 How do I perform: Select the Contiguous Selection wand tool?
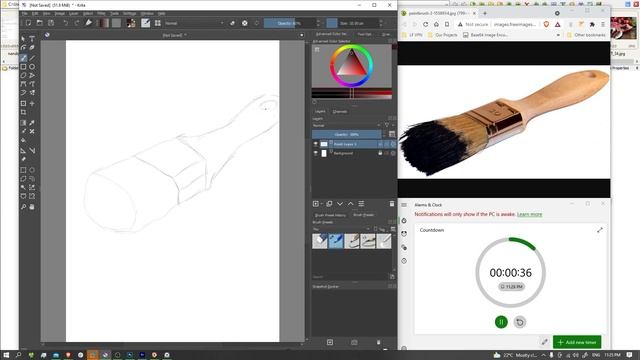23,187
